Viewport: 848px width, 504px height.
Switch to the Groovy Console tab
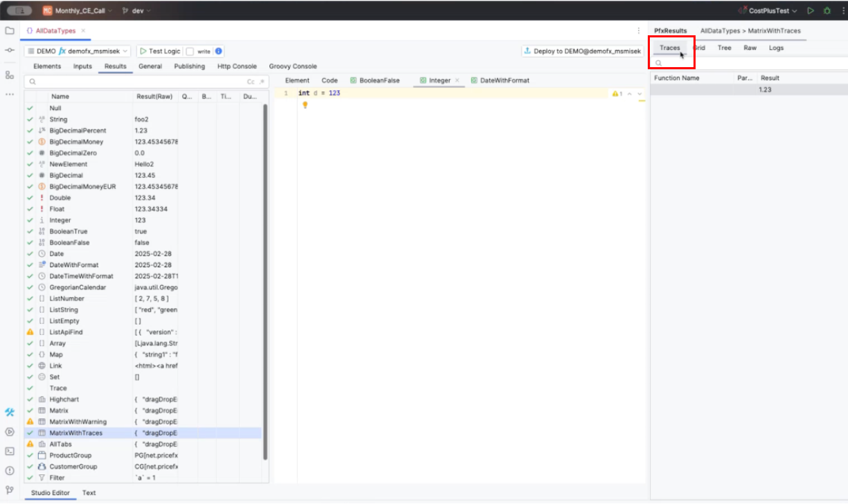[292, 66]
